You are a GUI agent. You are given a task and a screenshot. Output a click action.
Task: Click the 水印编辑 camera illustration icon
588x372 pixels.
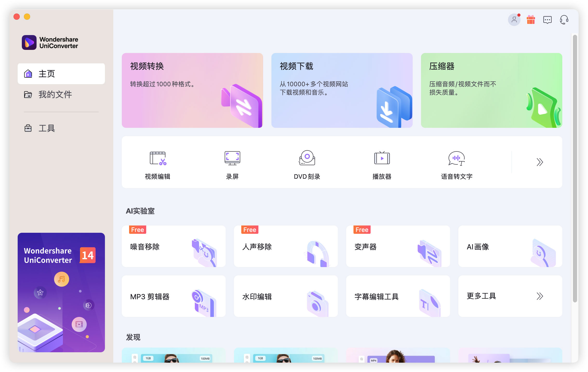tap(318, 303)
